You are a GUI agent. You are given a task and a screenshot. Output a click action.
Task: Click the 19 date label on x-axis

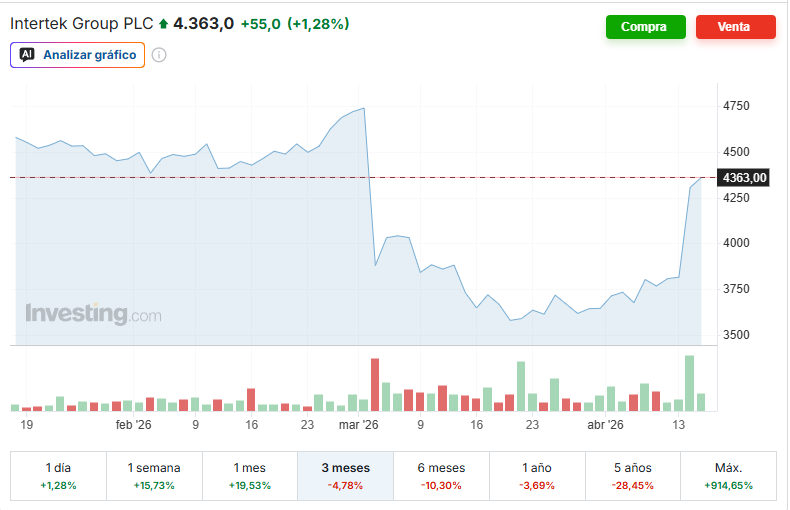point(27,425)
